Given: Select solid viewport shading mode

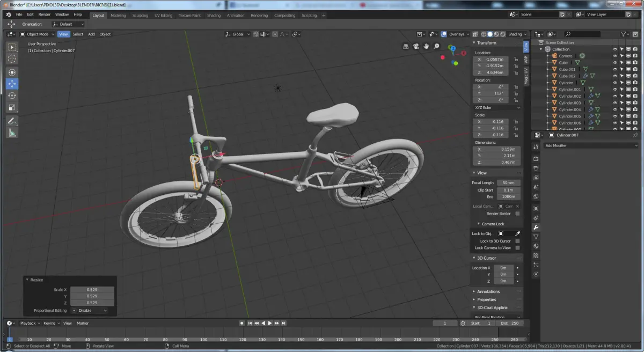Looking at the screenshot, I should click(x=490, y=34).
